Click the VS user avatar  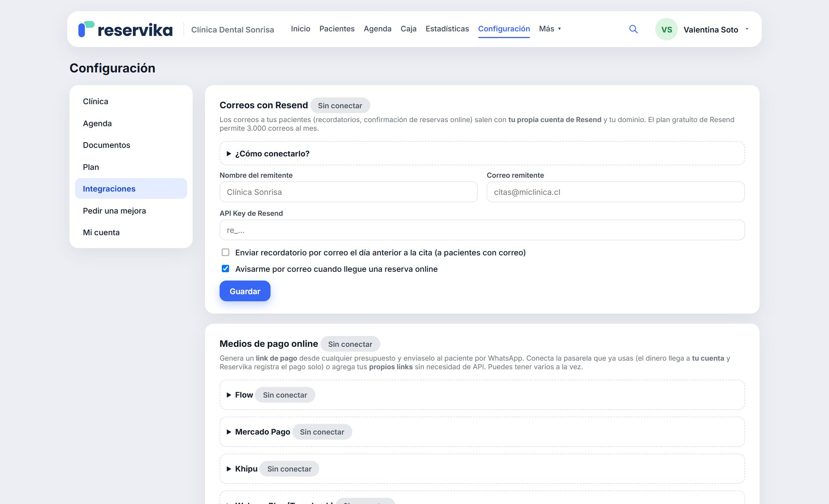click(x=667, y=29)
